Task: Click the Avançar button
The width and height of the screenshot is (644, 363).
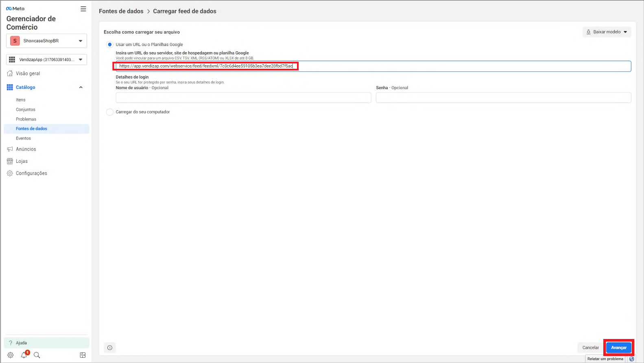Action: (x=618, y=348)
